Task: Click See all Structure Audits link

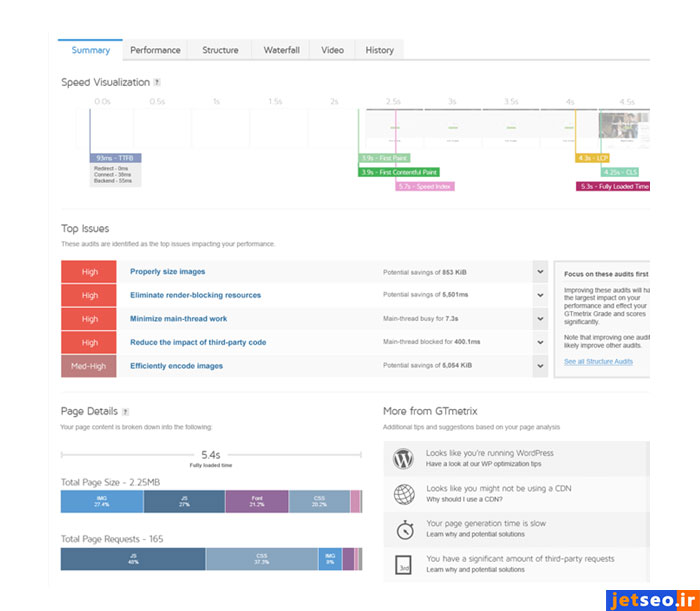Action: (x=600, y=361)
